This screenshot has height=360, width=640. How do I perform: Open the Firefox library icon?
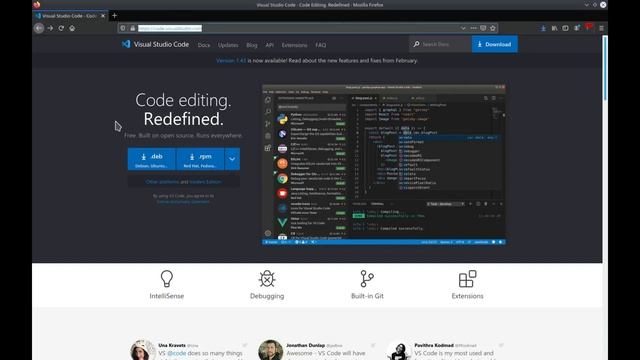554,28
